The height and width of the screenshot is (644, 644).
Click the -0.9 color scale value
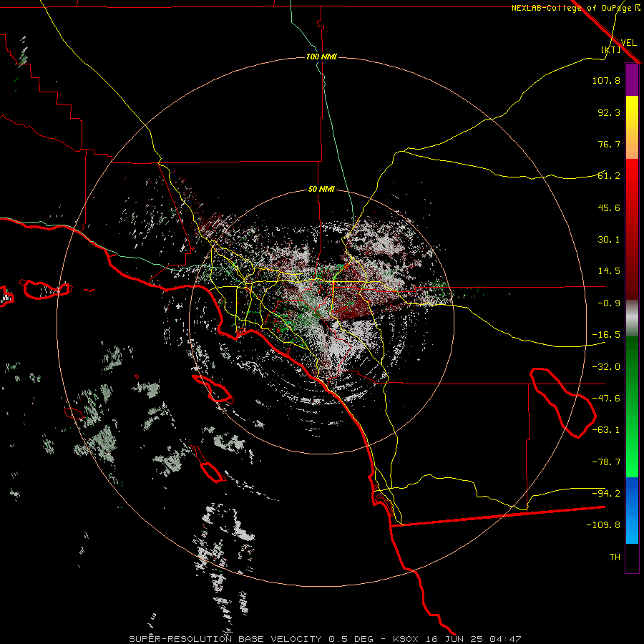pos(609,303)
